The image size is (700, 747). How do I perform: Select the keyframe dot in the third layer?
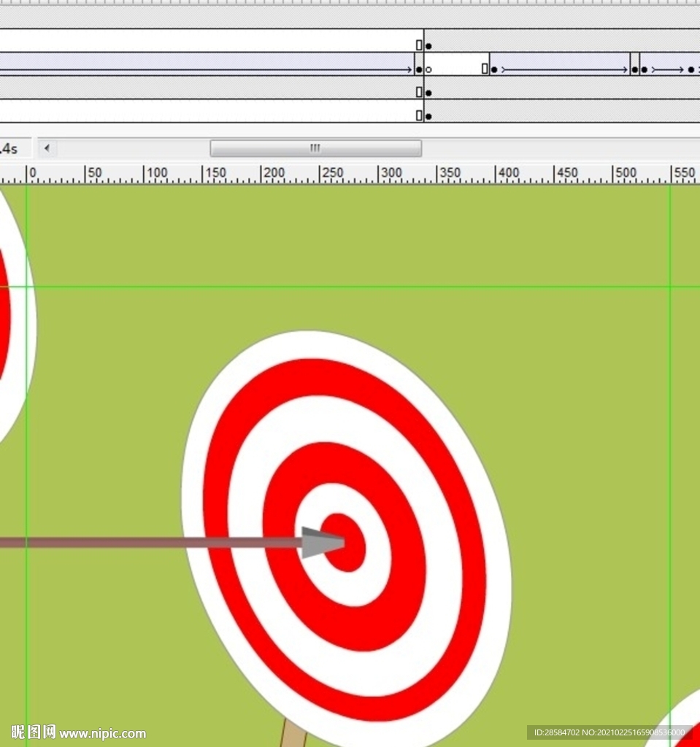coord(428,93)
